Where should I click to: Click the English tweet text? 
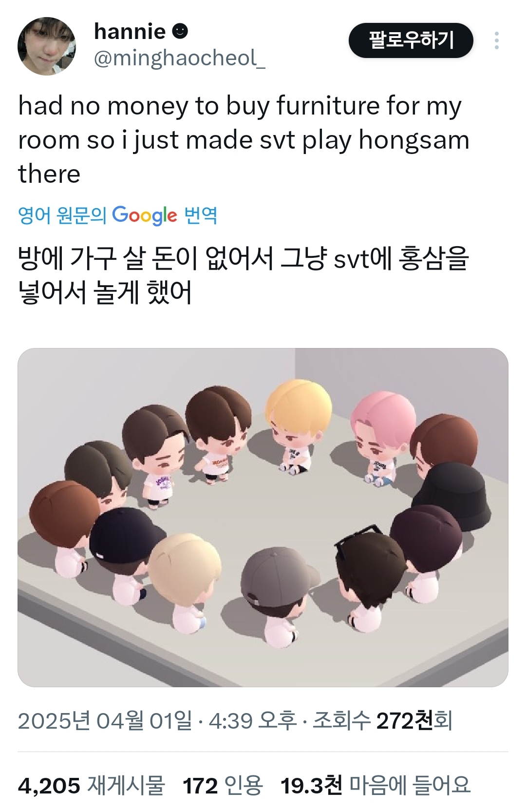click(244, 139)
